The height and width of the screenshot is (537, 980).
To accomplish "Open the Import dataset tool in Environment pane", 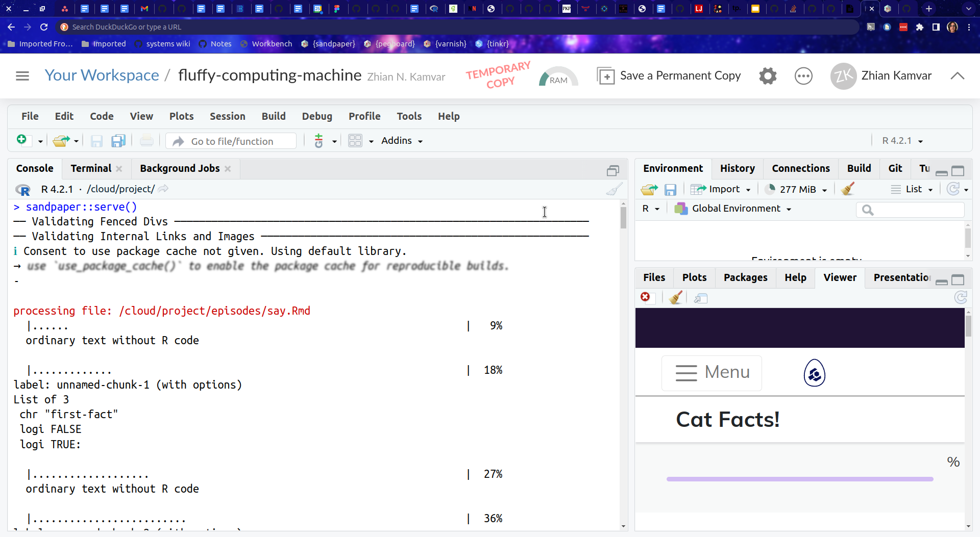I will point(721,189).
